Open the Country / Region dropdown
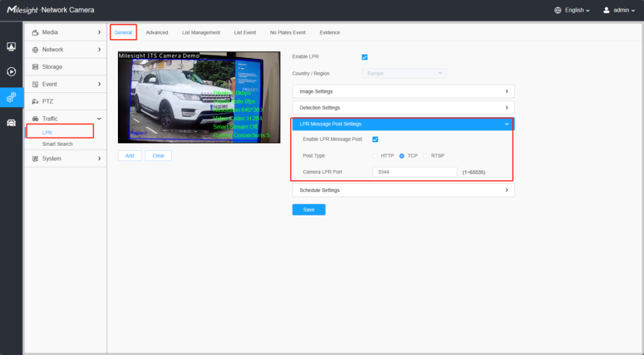The width and height of the screenshot is (644, 355). click(x=404, y=74)
